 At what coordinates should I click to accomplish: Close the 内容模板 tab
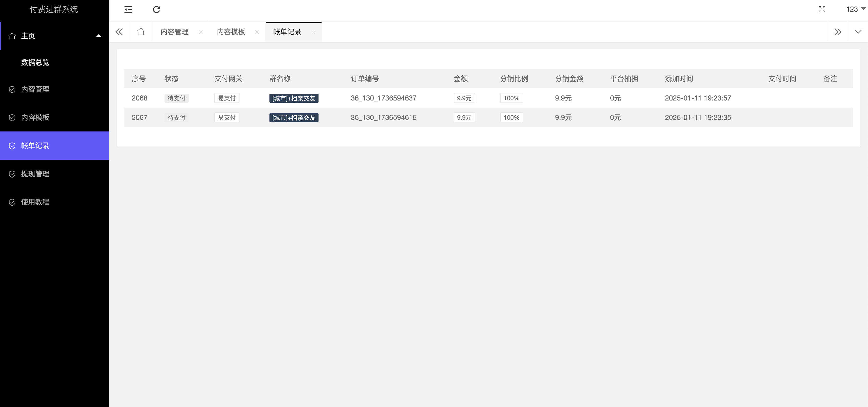[x=257, y=32]
